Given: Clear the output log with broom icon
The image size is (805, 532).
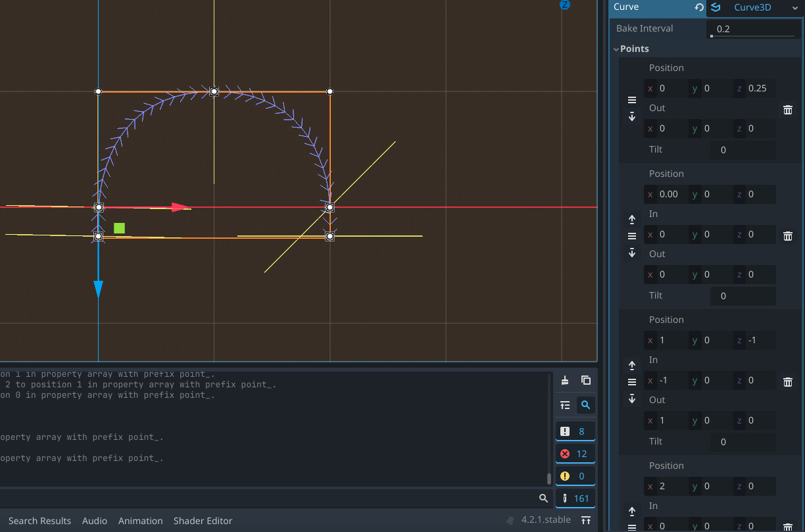Looking at the screenshot, I should [x=564, y=380].
